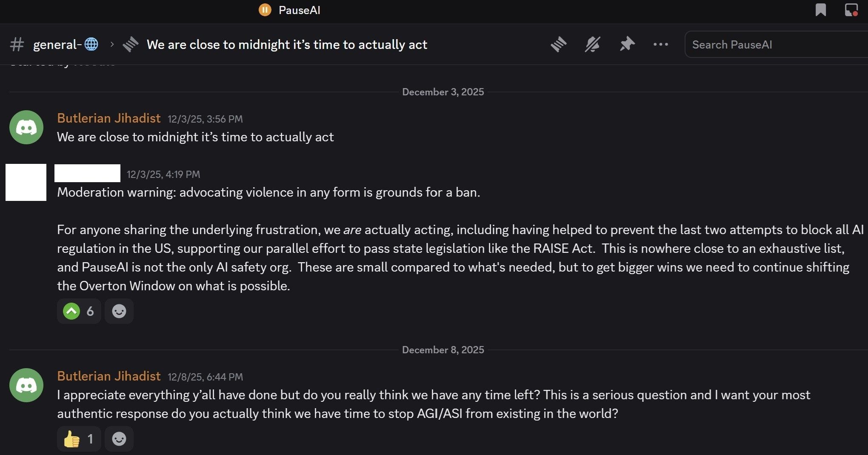Open the bookmark icon in title bar
Screen dimensions: 868x455
coord(820,10)
